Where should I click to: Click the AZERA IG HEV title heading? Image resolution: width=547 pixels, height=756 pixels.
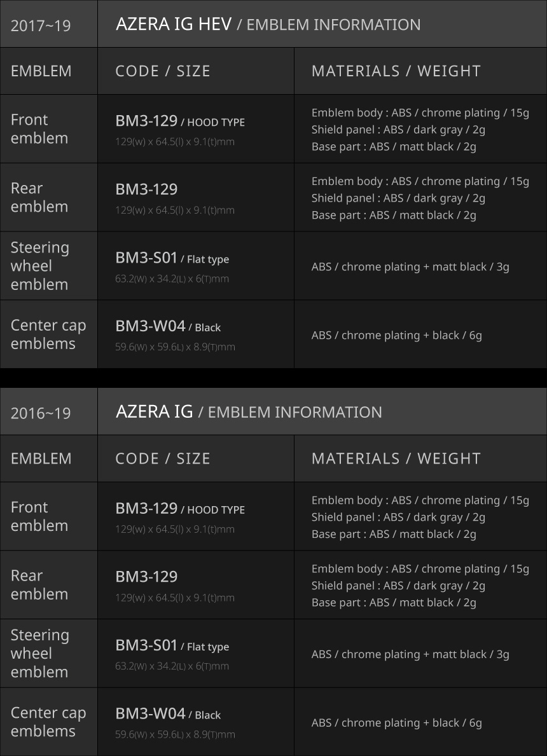(x=174, y=24)
